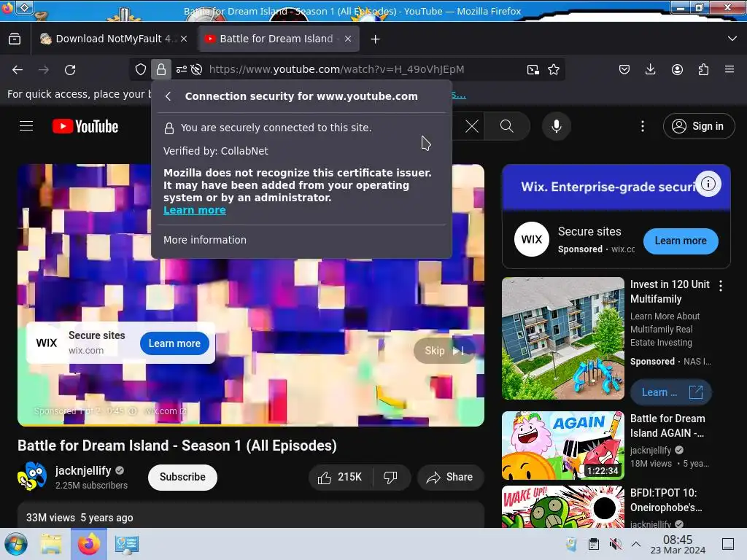Save page to Pocket
747x560 pixels.
[624, 69]
